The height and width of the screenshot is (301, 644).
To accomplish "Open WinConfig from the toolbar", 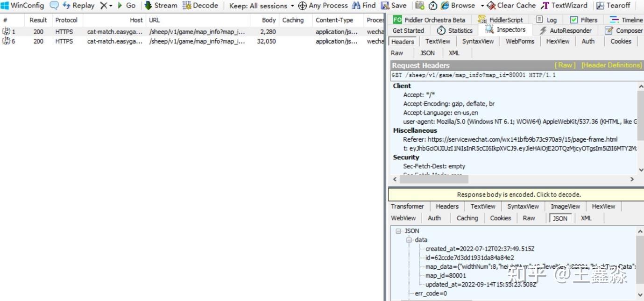I will 22,6.
